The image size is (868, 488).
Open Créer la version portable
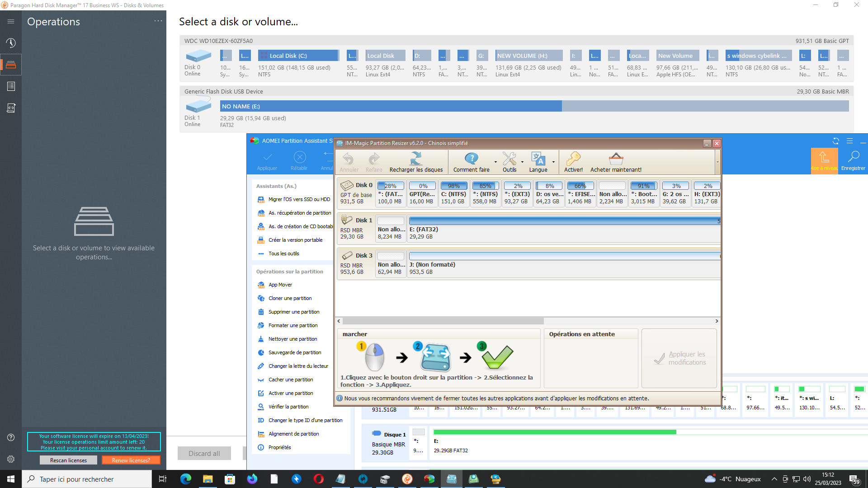(290, 240)
